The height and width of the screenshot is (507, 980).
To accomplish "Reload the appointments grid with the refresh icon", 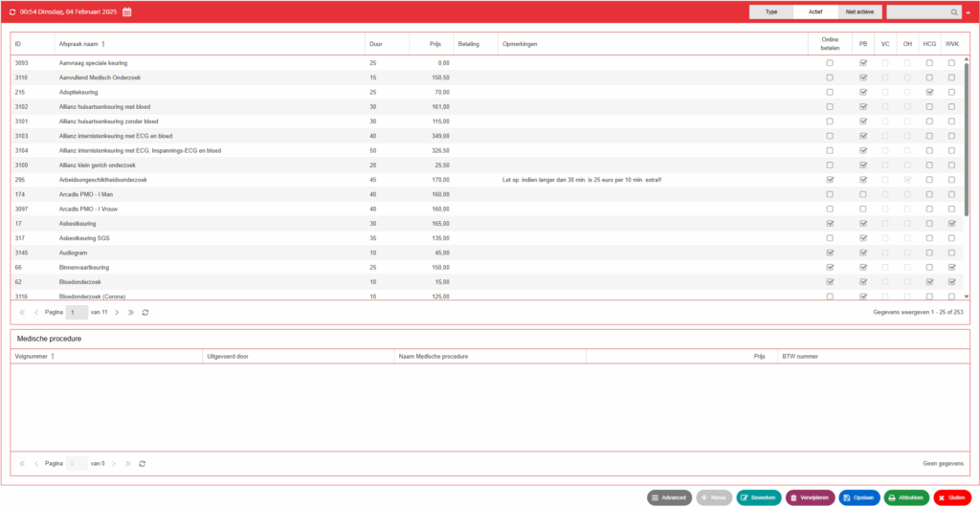I will [x=145, y=312].
